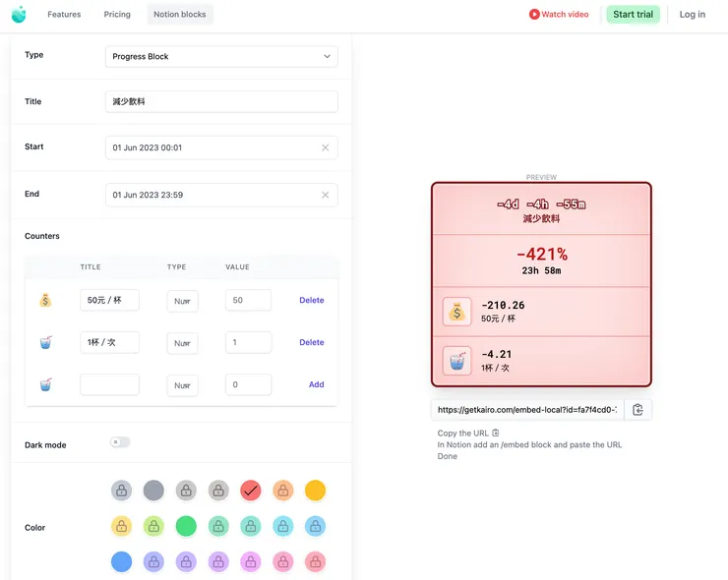The width and height of the screenshot is (728, 580).
Task: Delete the 50元 / 杯 counter
Action: click(312, 300)
